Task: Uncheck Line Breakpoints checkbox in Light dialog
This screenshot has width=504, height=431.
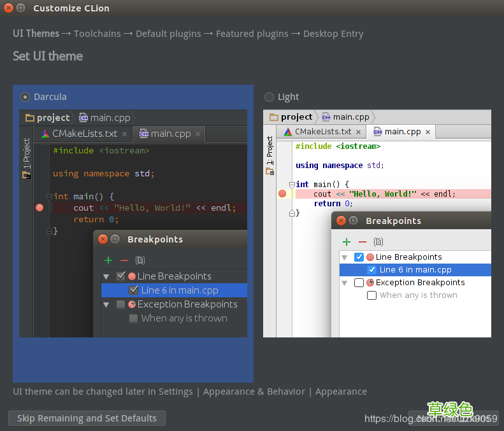Action: (359, 257)
